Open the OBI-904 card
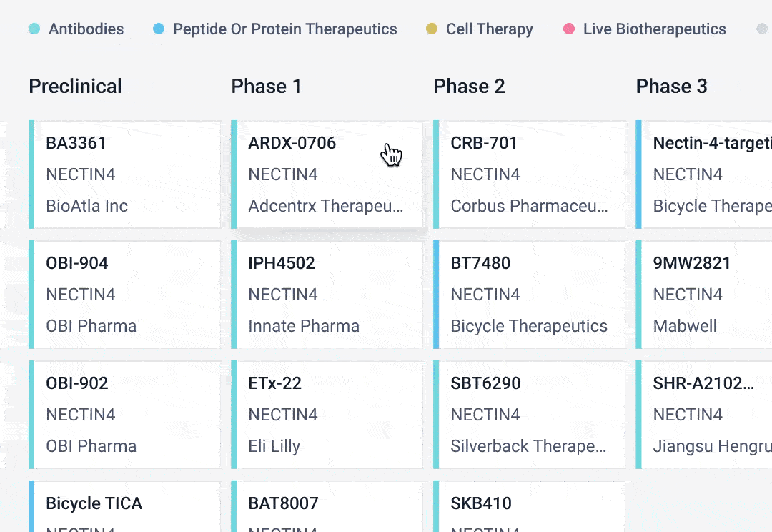The image size is (772, 532). coord(126,295)
